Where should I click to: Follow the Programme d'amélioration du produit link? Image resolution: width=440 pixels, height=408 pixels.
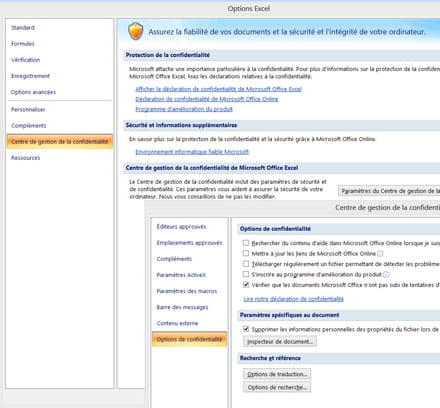pyautogui.click(x=184, y=109)
